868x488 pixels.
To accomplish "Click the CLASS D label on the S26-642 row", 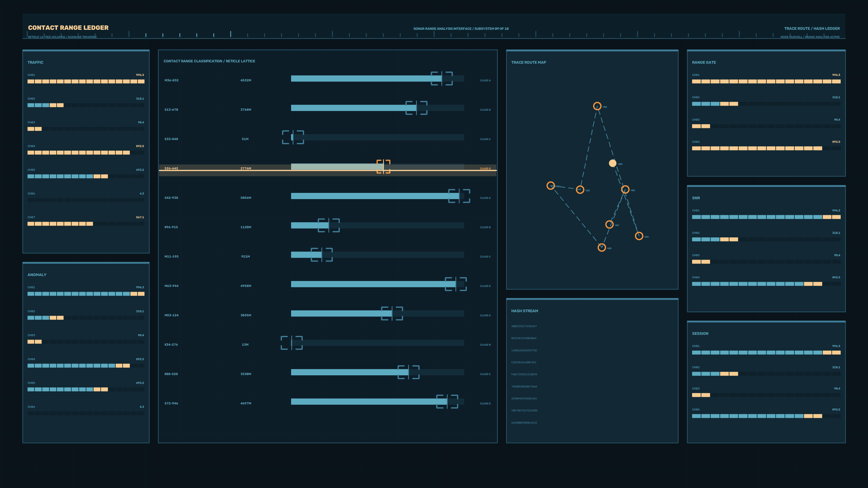I will (x=485, y=168).
